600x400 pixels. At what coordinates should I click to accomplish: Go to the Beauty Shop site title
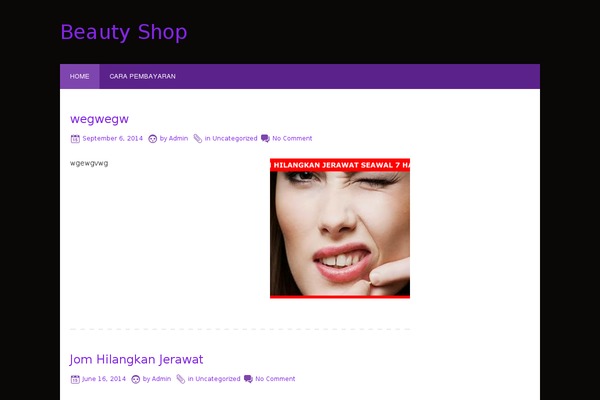tap(124, 32)
